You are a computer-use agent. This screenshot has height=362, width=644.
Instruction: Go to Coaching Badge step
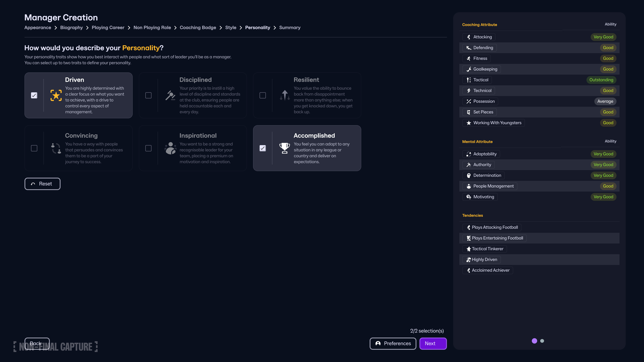coord(198,28)
